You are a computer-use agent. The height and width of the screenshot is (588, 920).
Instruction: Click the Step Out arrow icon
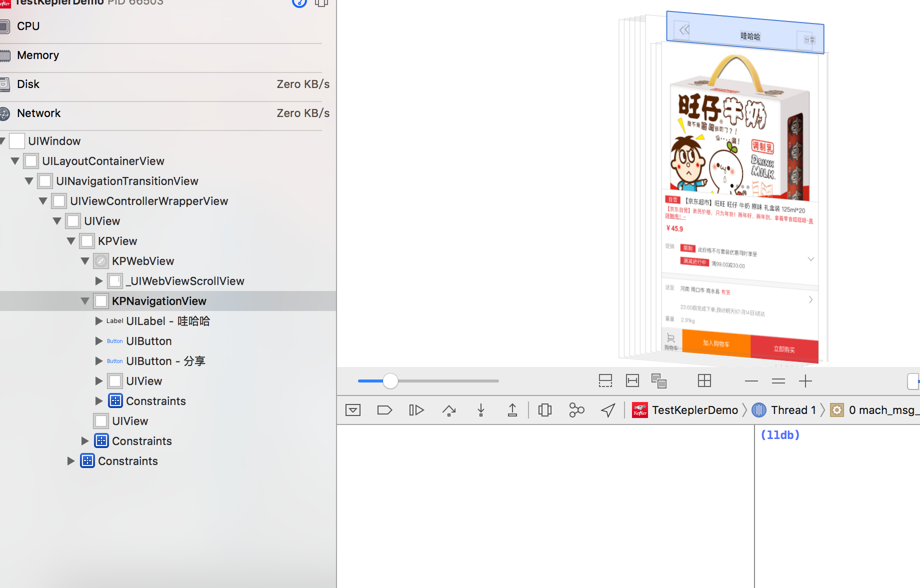coord(512,410)
